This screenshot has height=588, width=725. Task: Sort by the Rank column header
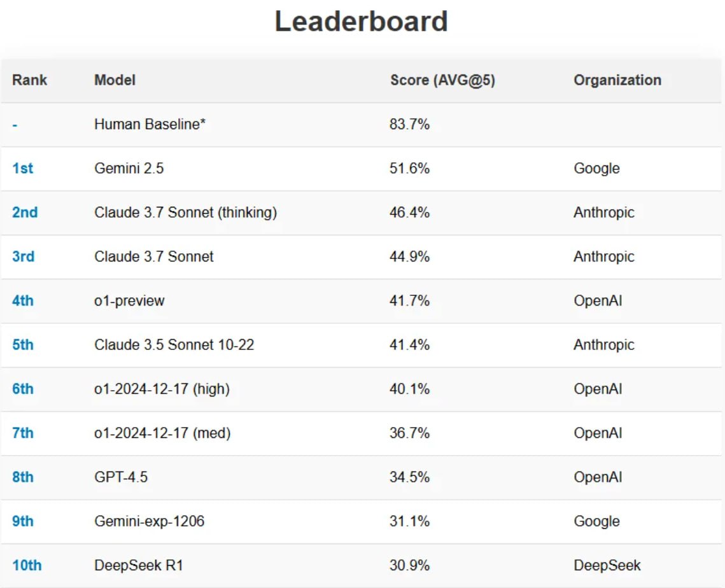[29, 80]
